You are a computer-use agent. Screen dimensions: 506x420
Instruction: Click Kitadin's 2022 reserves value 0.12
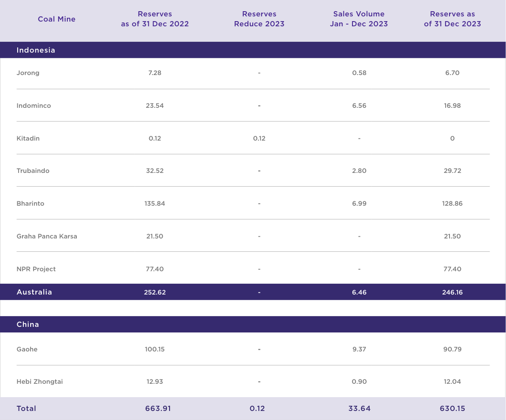[x=155, y=138]
